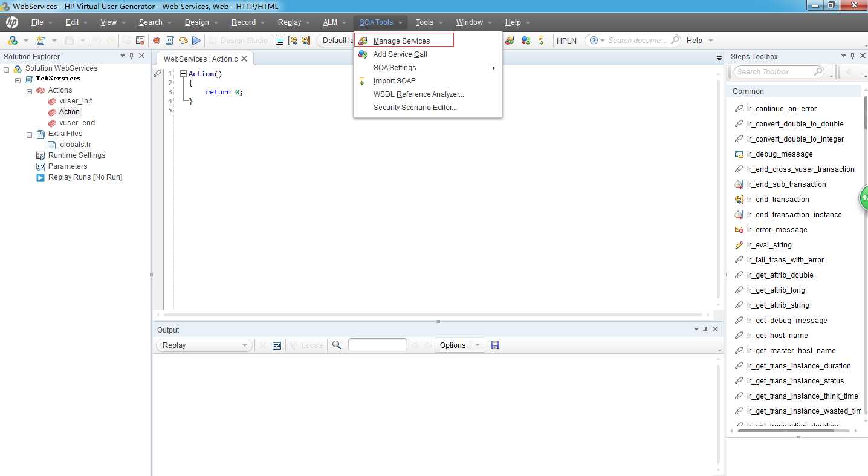Click the Options button in Output pane
The image size is (868, 476).
(453, 345)
